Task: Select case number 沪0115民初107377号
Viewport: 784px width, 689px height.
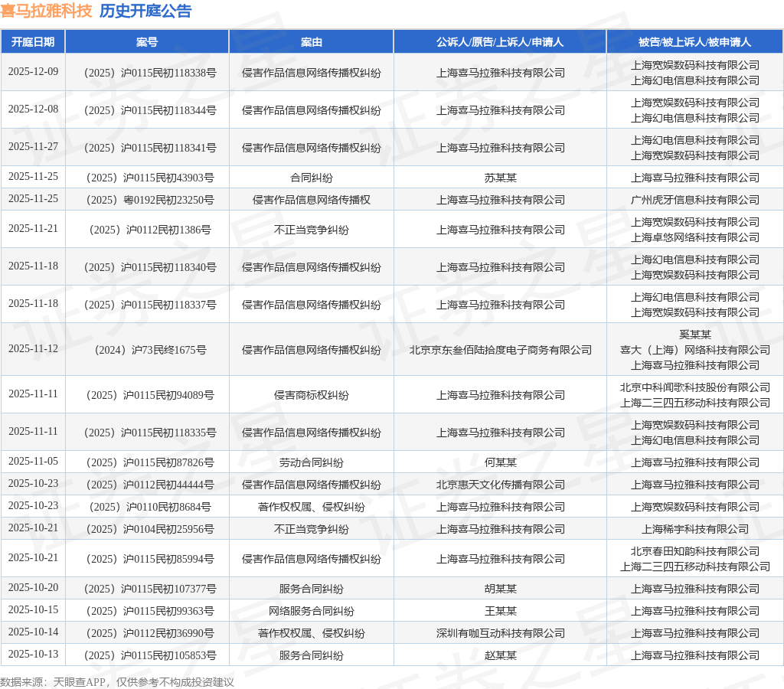Action: point(150,589)
